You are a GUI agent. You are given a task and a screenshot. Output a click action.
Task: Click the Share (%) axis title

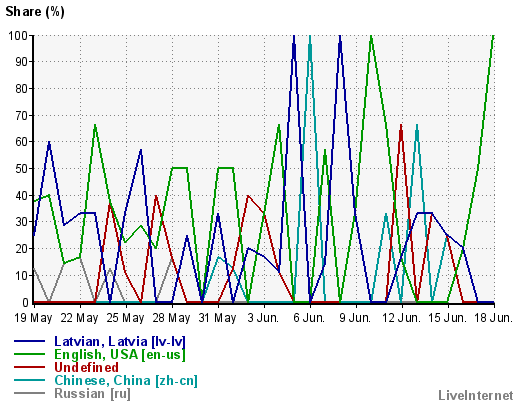35,12
